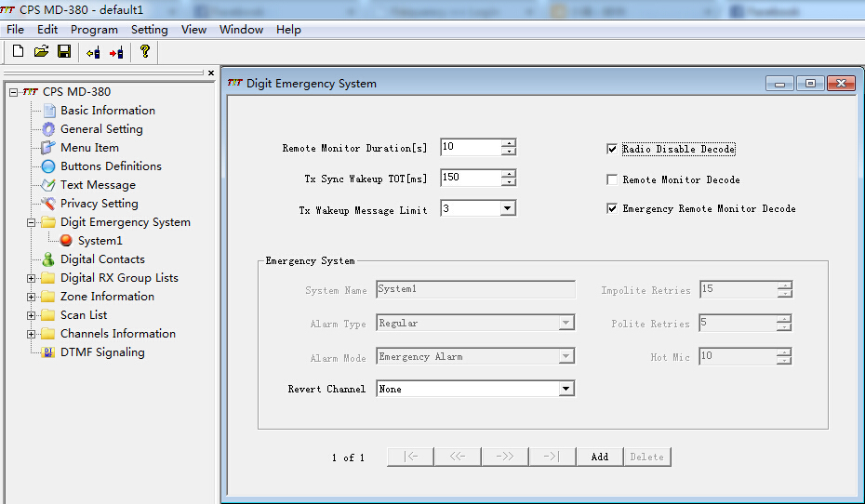Expand the Channels Information tree node
The width and height of the screenshot is (865, 504).
coord(32,334)
